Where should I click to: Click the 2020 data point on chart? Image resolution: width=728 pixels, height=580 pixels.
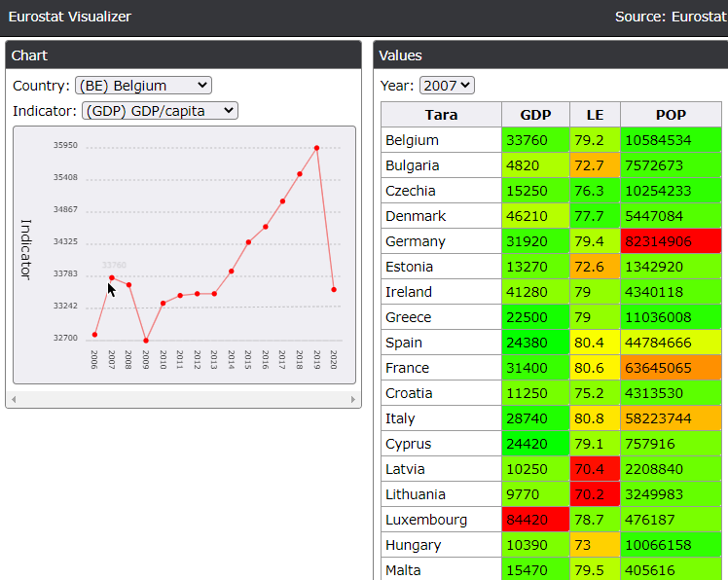334,289
